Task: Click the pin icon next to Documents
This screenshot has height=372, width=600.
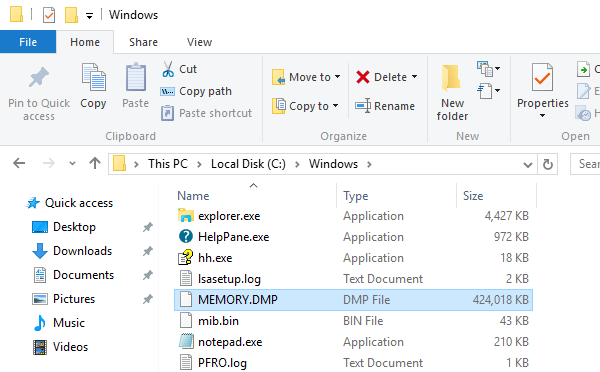Action: pyautogui.click(x=148, y=275)
